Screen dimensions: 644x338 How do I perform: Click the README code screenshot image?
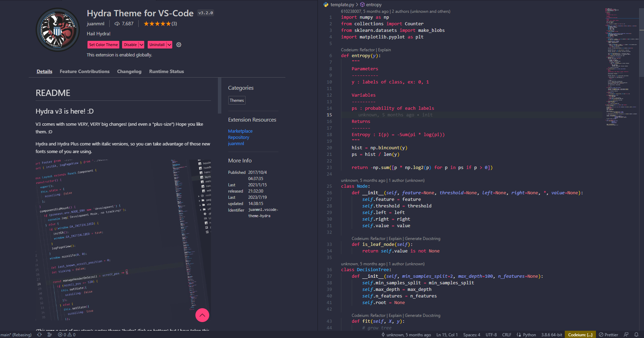click(x=123, y=240)
